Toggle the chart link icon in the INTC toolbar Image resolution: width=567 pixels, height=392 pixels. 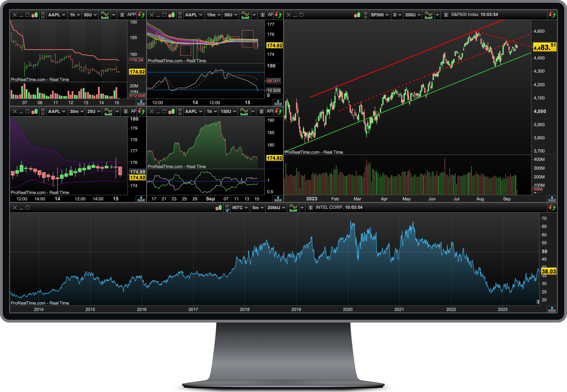point(227,208)
